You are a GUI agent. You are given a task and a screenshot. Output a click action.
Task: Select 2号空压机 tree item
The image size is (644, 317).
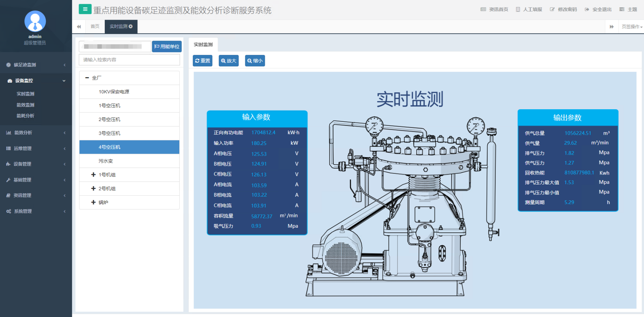tap(129, 120)
